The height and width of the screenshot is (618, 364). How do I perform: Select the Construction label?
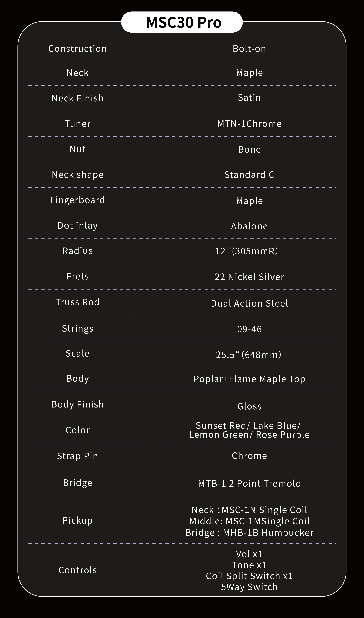coord(78,49)
